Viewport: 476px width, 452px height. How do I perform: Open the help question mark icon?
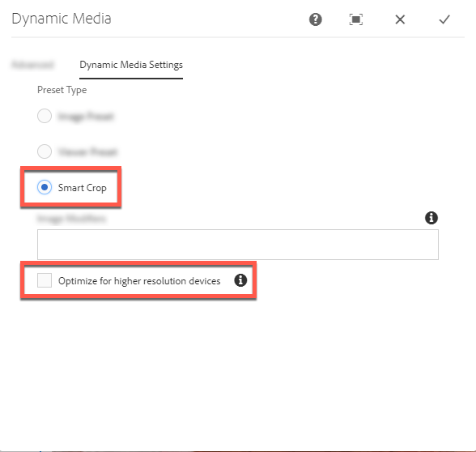(x=316, y=19)
